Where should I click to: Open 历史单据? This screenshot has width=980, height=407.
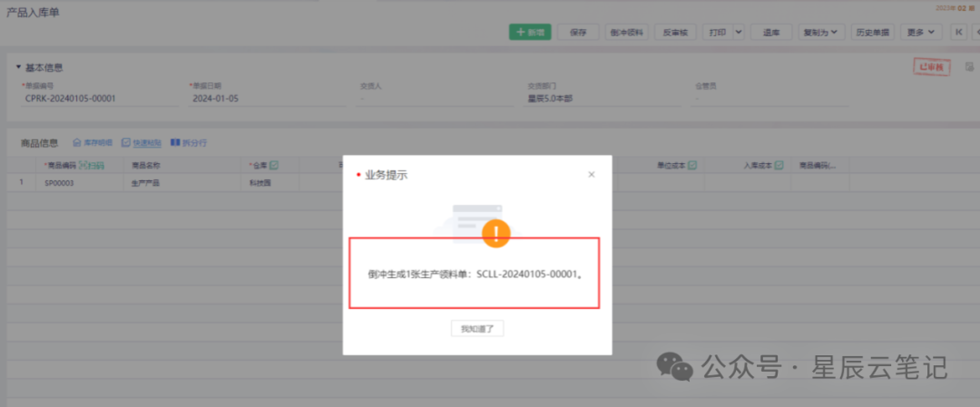tap(873, 33)
